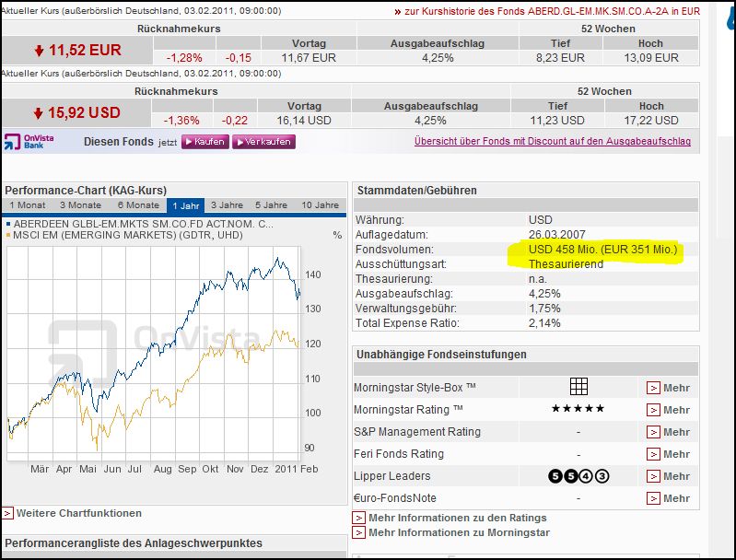Click ABERDEEN GLBL-EM.MKTS legend text
The image size is (736, 560).
pyautogui.click(x=143, y=224)
